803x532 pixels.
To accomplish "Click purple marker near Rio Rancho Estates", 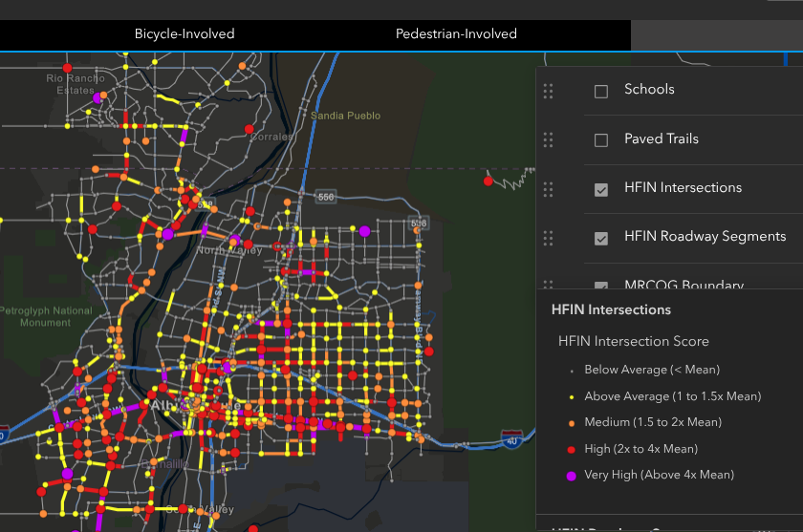I will [x=98, y=96].
